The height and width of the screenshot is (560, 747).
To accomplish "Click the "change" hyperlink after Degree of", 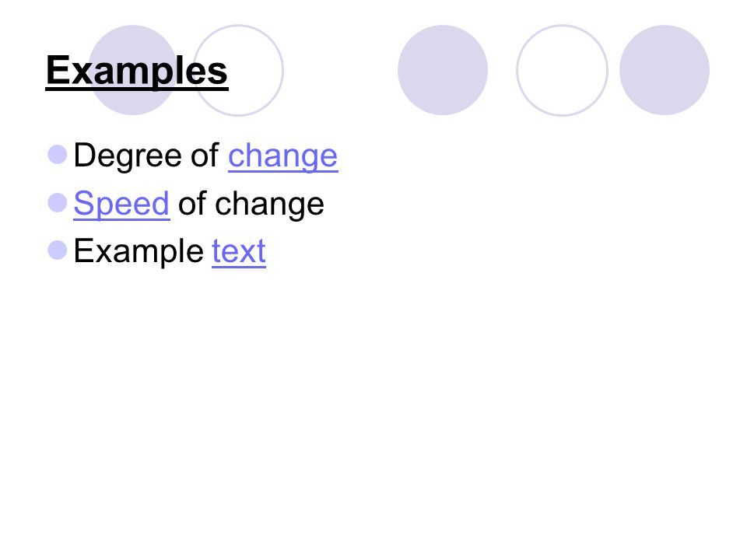I will tap(283, 156).
